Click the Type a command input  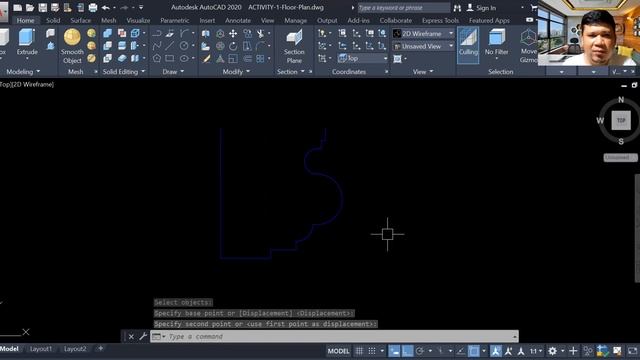coord(334,336)
